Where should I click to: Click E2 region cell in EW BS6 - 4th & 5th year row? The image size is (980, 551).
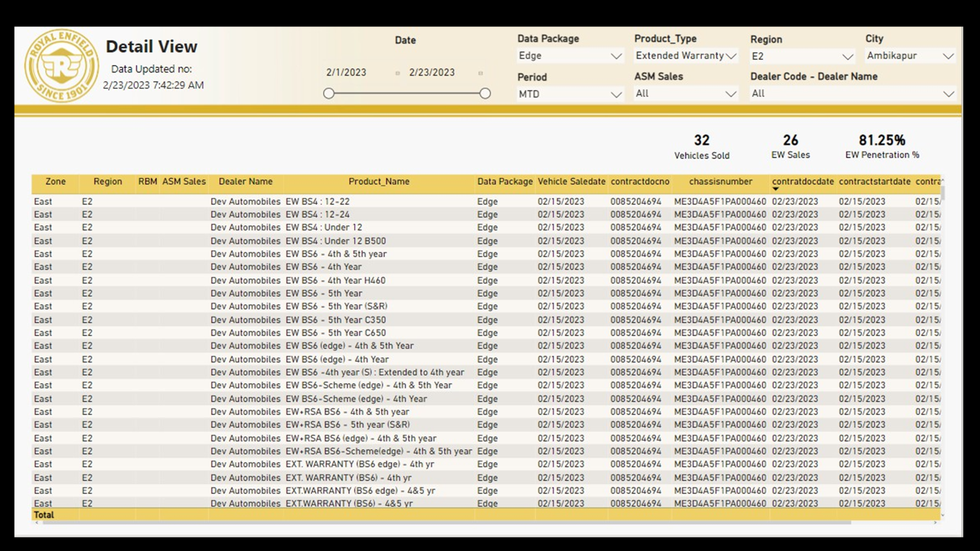[87, 254]
